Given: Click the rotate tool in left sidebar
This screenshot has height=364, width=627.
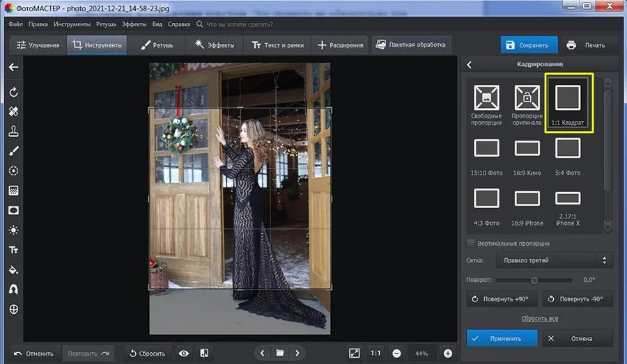Looking at the screenshot, I should pos(13,92).
